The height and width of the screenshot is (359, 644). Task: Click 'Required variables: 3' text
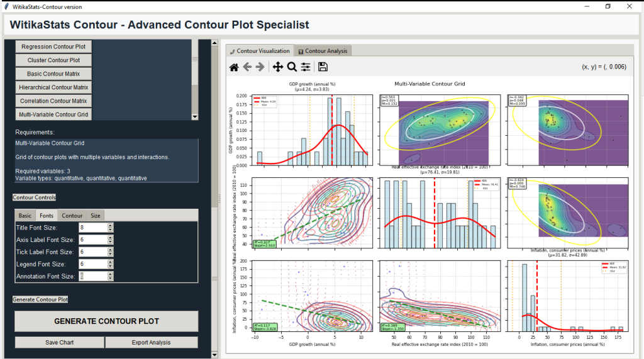[43, 171]
